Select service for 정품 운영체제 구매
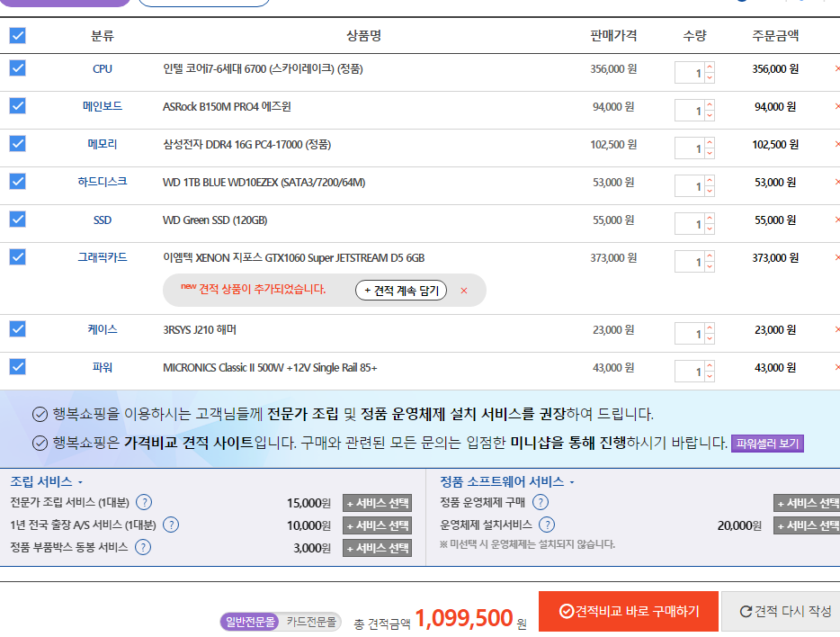840x637 pixels. pos(807,503)
